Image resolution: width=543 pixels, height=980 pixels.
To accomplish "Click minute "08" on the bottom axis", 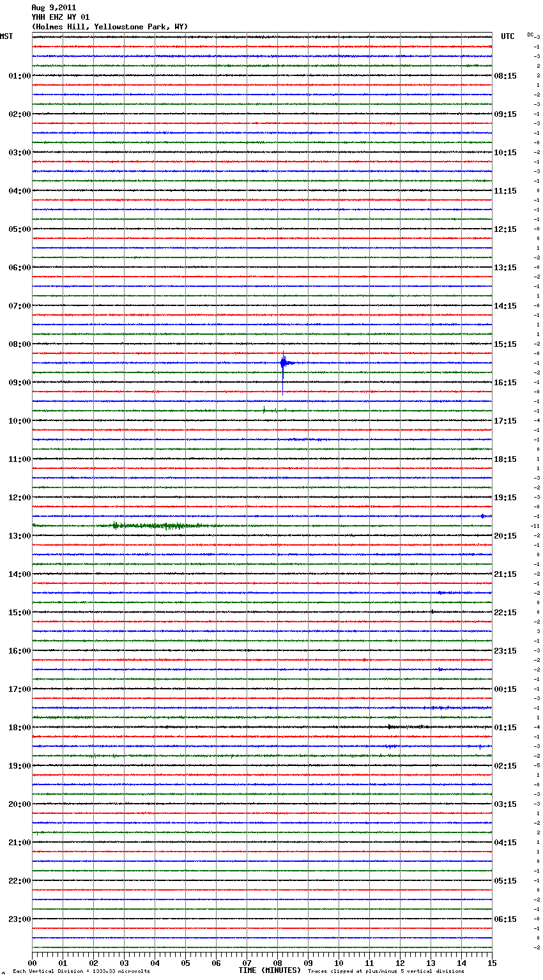I will 277,963.
